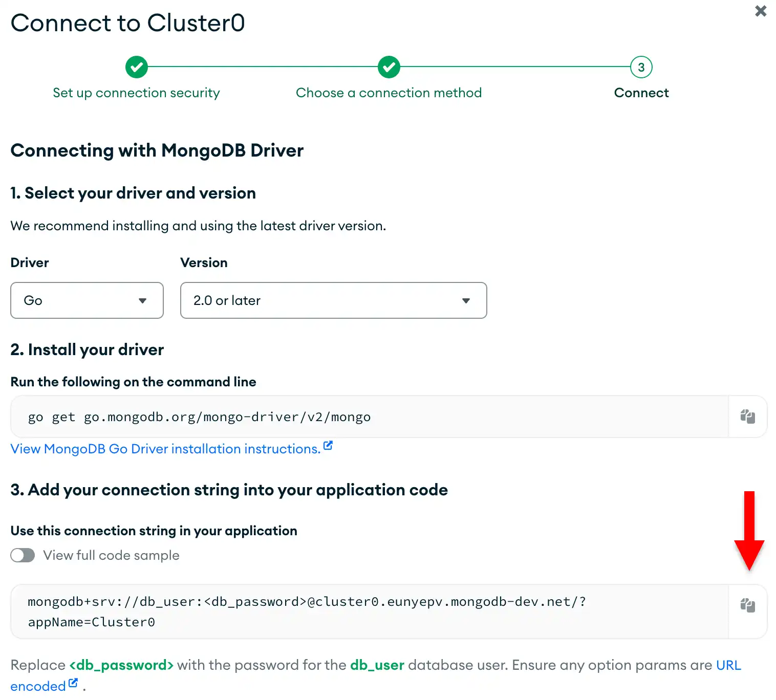Copy the Cluster0 connection string
776x700 pixels.
tap(747, 605)
